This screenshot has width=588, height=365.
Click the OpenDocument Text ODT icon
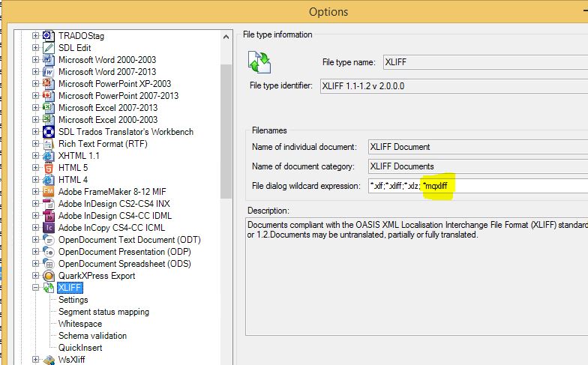[48, 240]
